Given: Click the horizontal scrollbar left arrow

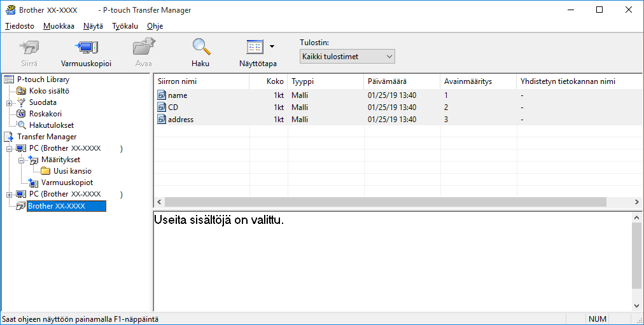Looking at the screenshot, I should 159,202.
